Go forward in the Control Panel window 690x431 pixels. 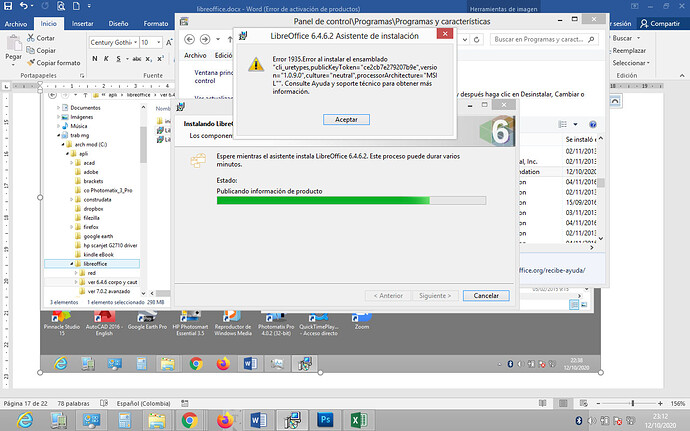205,40
